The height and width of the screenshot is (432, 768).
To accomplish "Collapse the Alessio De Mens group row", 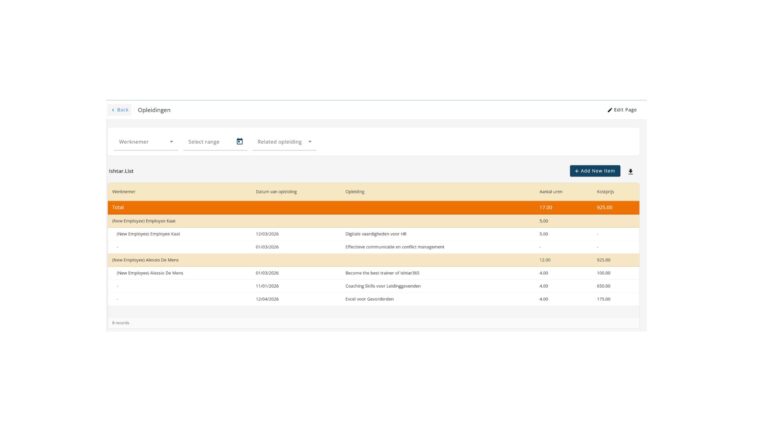I will [148, 260].
